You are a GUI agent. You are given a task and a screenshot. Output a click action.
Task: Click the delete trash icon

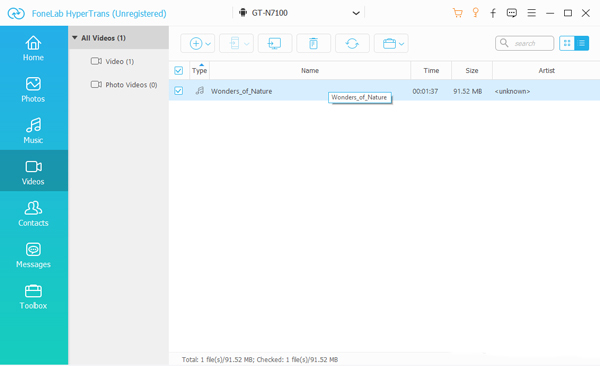[313, 43]
